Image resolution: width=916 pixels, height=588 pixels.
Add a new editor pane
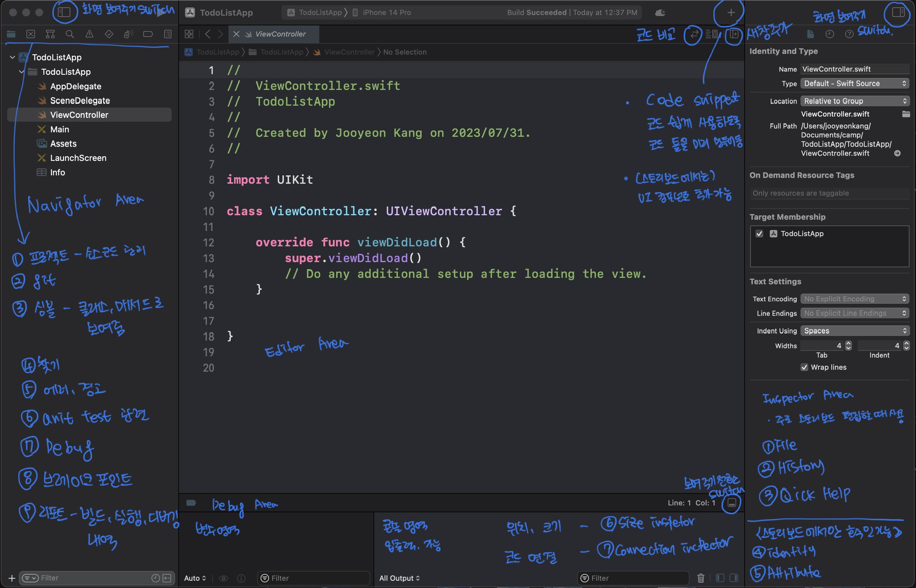click(x=733, y=34)
